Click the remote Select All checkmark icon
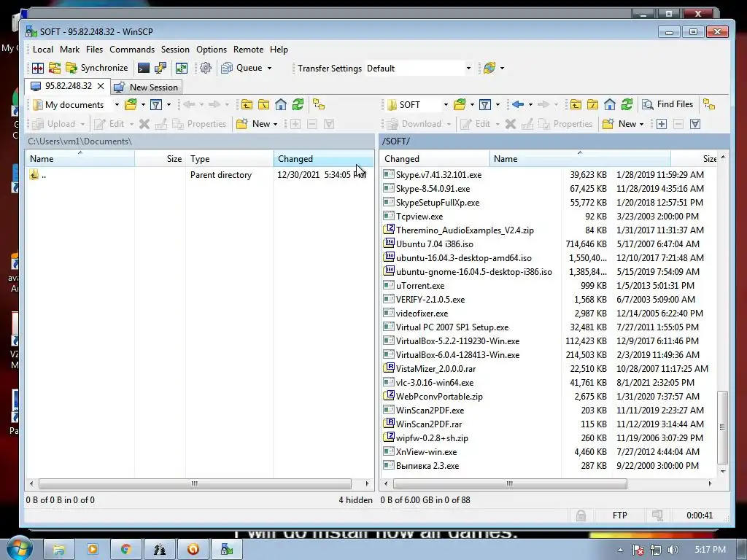Image resolution: width=747 pixels, height=560 pixels. [695, 124]
